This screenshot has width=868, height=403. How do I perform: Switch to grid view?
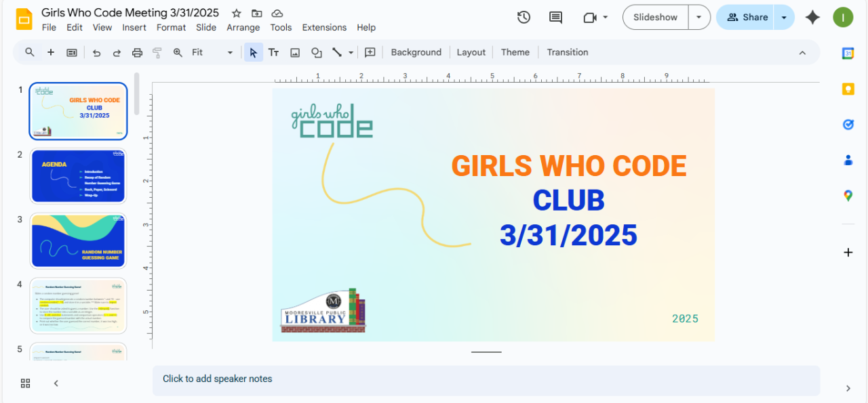(26, 383)
